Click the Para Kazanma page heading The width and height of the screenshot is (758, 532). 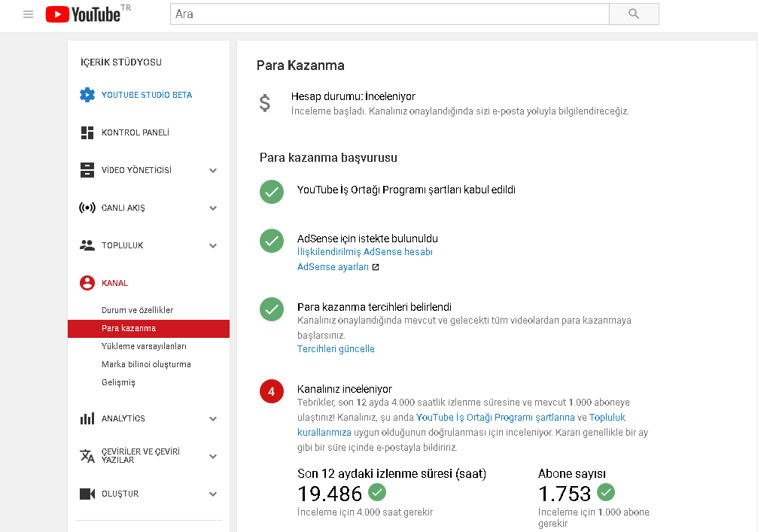[x=300, y=65]
